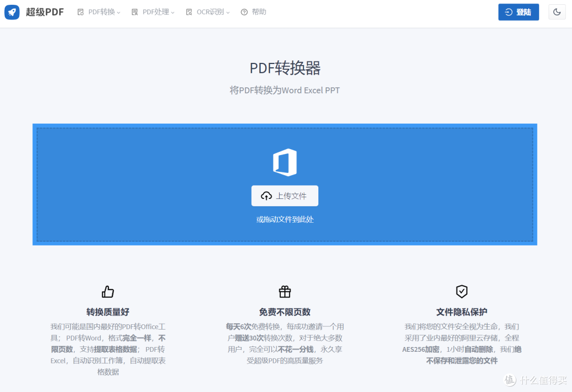Expand the PDF处理 dropdown chevron
572x392 pixels.
tap(173, 13)
